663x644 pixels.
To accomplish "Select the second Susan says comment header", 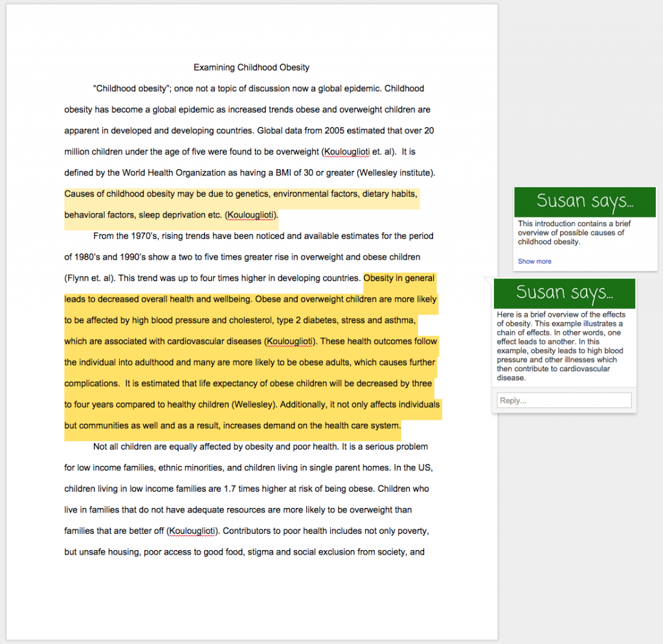I will 564,293.
